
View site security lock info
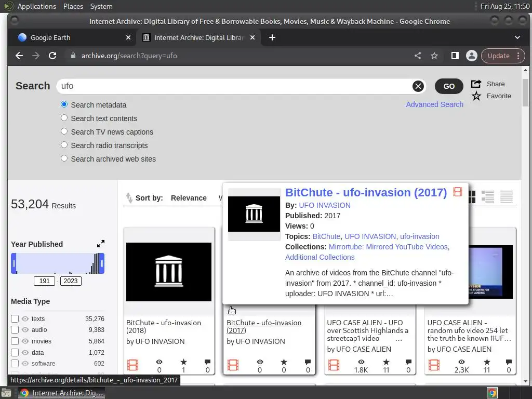click(x=73, y=56)
